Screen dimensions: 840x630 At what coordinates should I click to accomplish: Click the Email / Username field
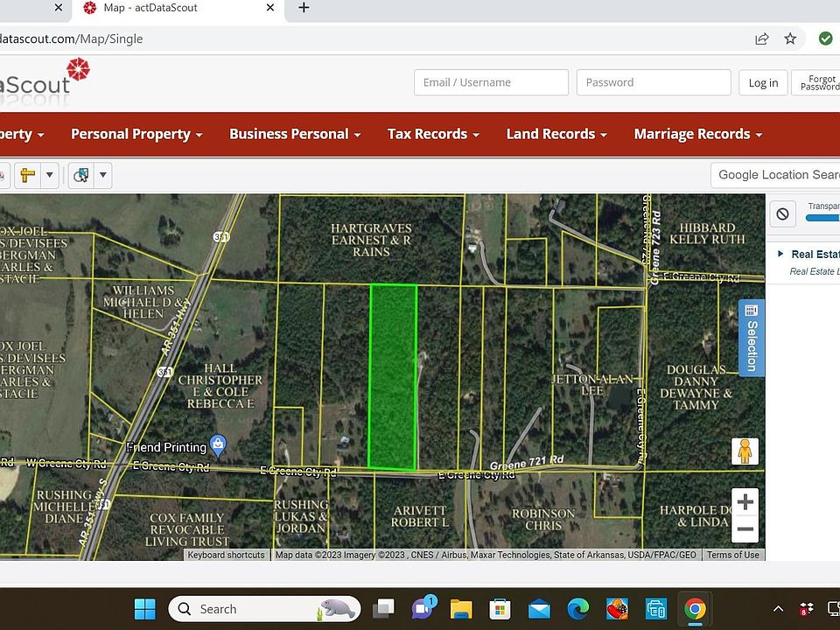pos(491,82)
